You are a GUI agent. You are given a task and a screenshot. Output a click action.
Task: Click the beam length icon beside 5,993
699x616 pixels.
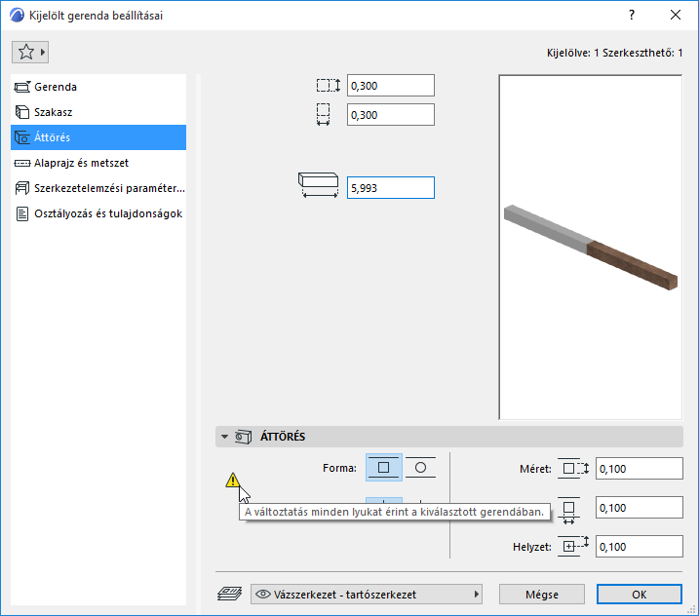pos(318,185)
